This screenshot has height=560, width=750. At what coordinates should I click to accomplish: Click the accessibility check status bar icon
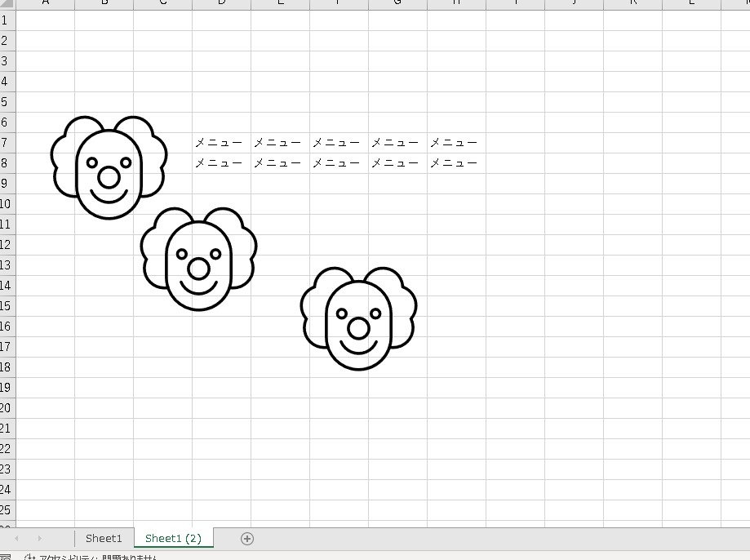[29, 558]
